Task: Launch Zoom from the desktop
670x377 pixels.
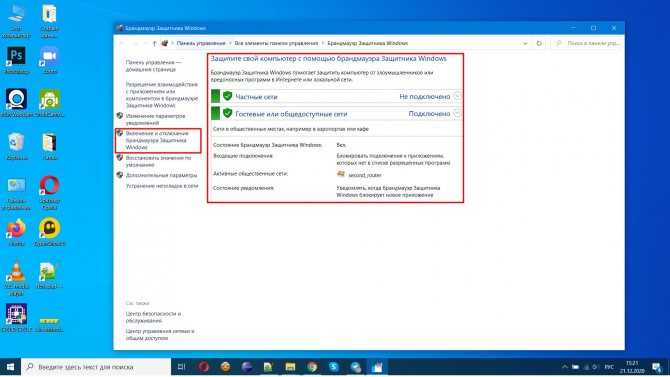Action: [x=50, y=59]
